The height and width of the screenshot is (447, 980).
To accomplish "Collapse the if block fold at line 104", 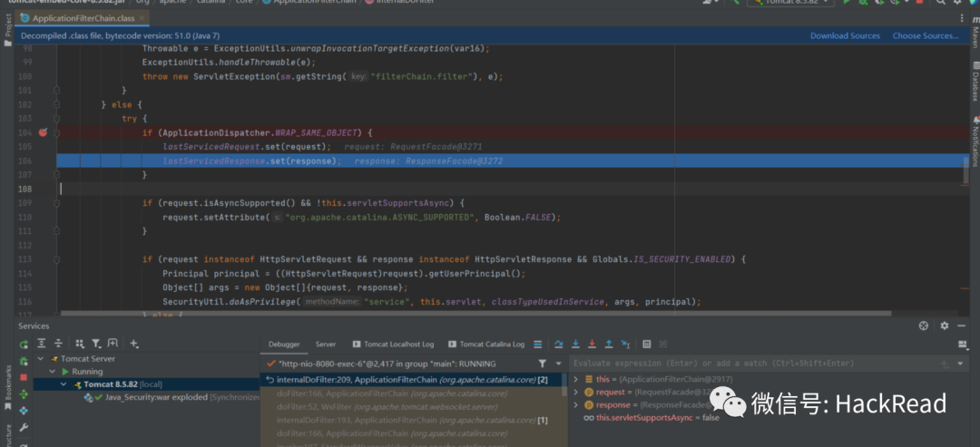I will (56, 132).
